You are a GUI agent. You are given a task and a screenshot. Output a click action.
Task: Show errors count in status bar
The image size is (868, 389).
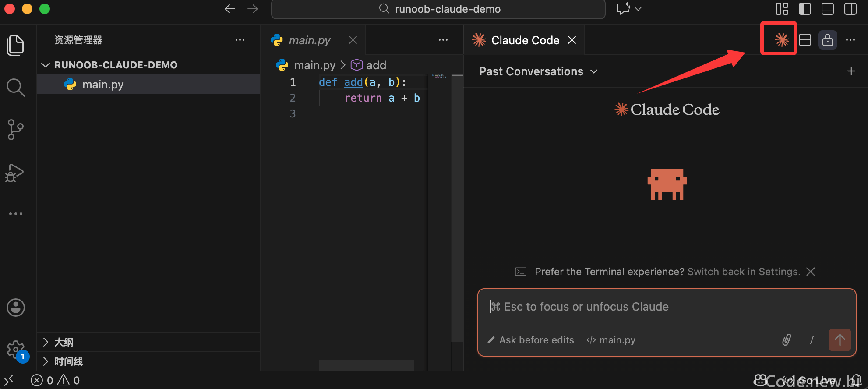[x=42, y=380]
